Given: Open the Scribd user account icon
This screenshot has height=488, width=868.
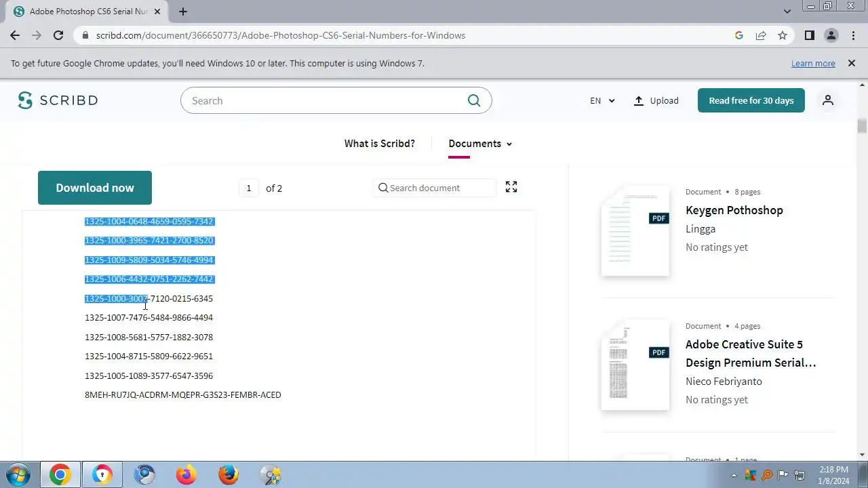Looking at the screenshot, I should pyautogui.click(x=828, y=100).
